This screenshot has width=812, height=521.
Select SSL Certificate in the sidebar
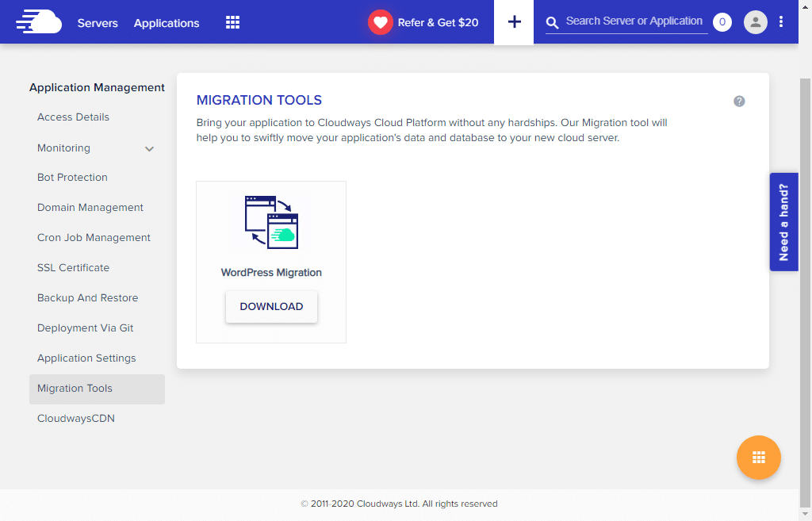(x=73, y=267)
